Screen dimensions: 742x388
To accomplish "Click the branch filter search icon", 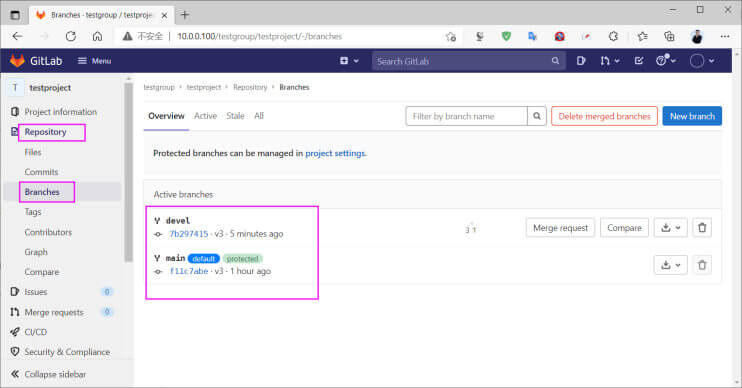I will (537, 116).
